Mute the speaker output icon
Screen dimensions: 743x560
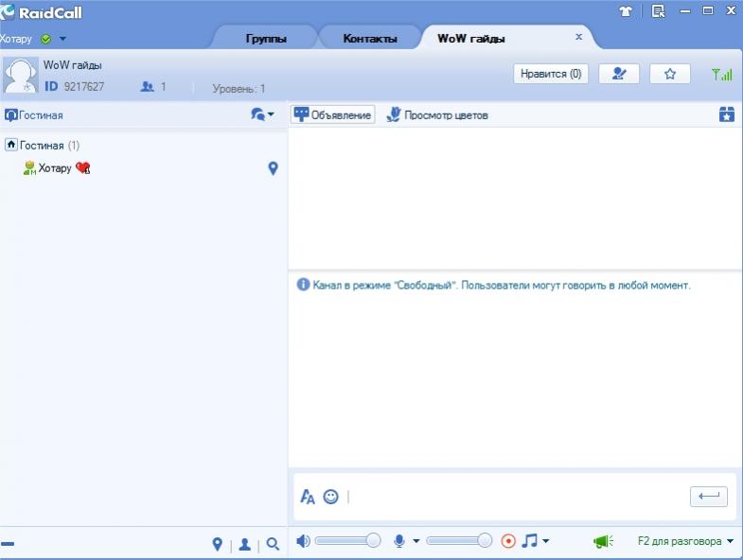click(x=302, y=541)
